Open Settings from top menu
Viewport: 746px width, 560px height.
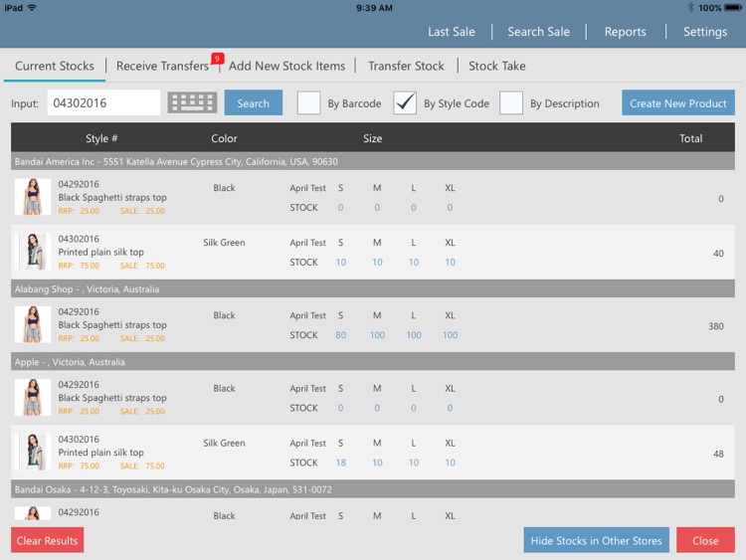tap(705, 32)
